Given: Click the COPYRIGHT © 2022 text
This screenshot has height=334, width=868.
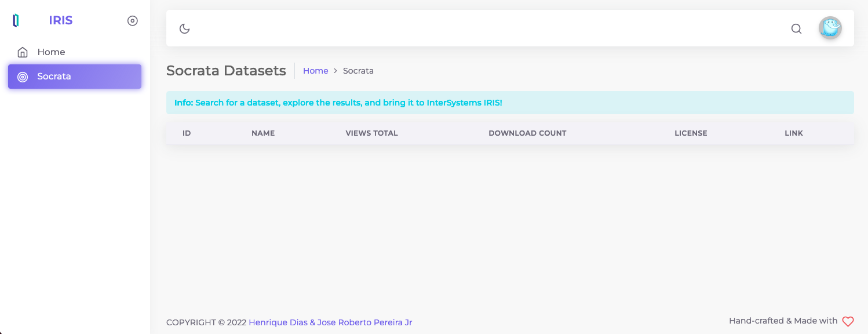Looking at the screenshot, I should coord(206,322).
